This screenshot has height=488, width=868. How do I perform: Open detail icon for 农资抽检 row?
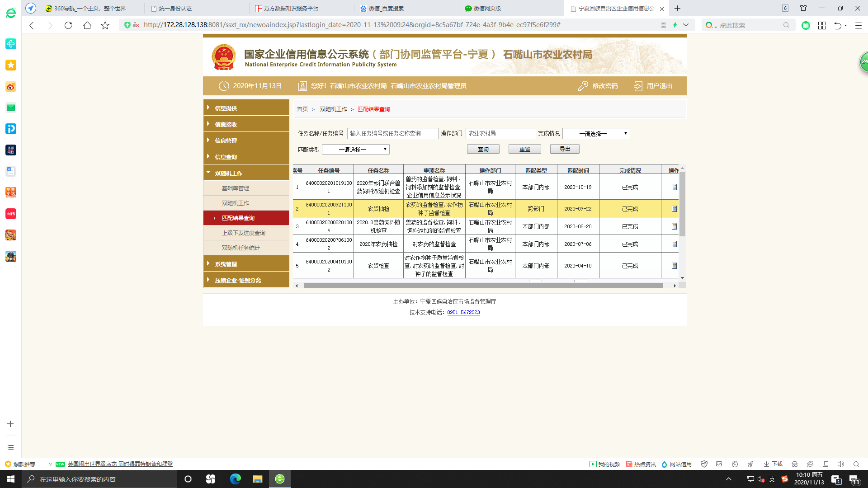pos(674,209)
